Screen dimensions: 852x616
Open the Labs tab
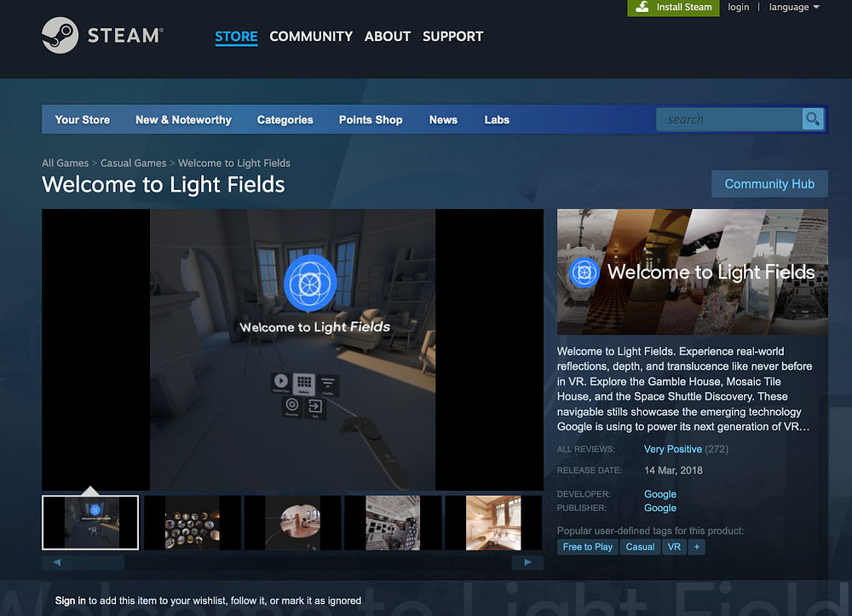pos(497,119)
